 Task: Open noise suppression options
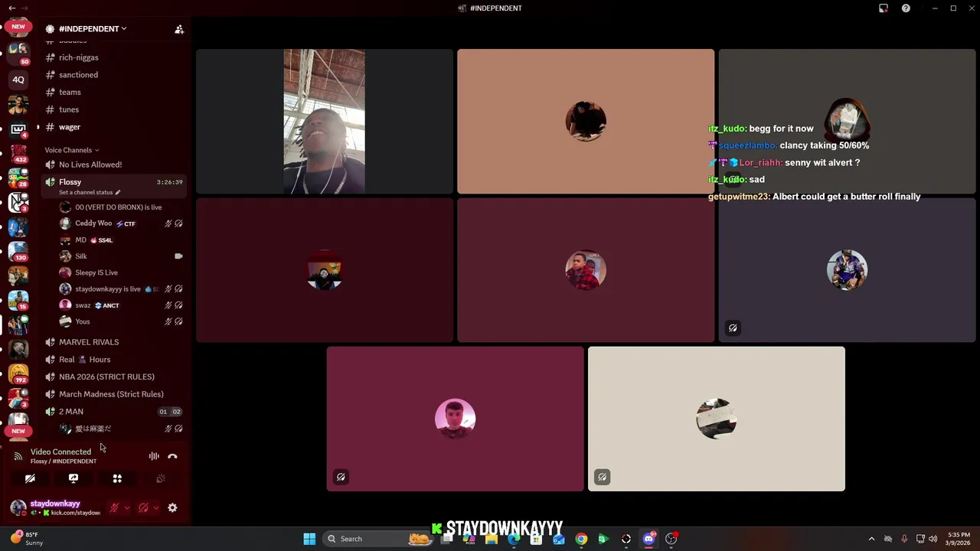point(154,456)
